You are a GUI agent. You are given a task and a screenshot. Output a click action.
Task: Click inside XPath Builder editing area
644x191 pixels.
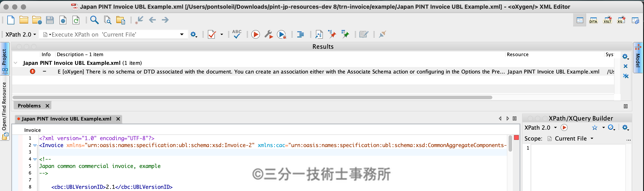click(x=578, y=168)
